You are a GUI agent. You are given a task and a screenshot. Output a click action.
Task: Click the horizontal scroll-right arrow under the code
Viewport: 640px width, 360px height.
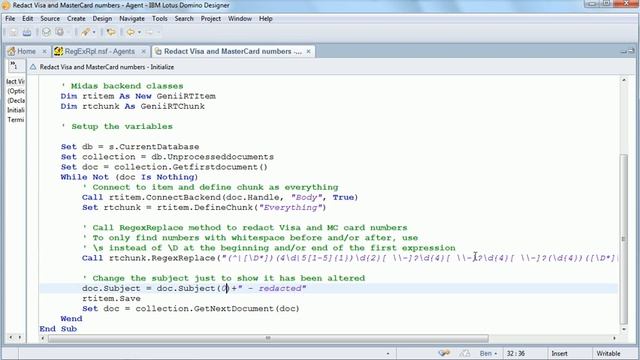click(614, 338)
